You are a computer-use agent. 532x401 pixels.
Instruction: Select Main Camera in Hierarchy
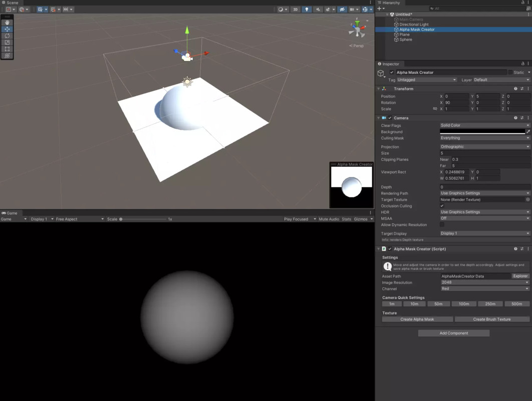[x=411, y=20]
